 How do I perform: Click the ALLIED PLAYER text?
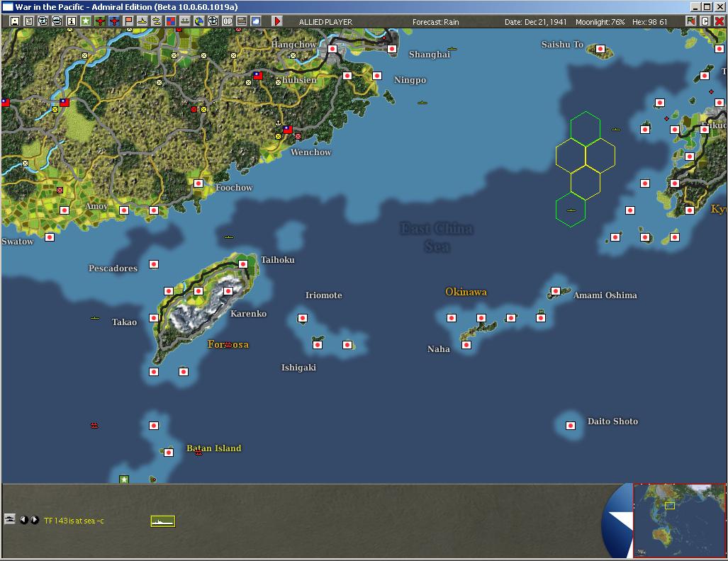(325, 22)
